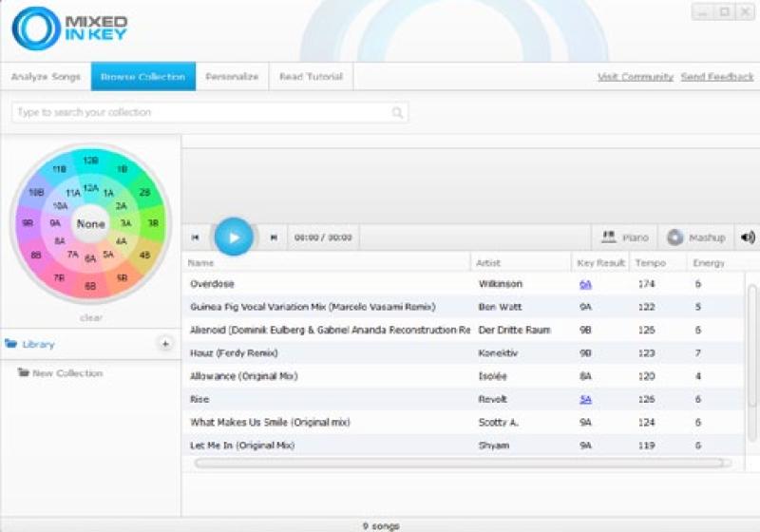Add new collection with plus icon
The width and height of the screenshot is (760, 532).
164,344
